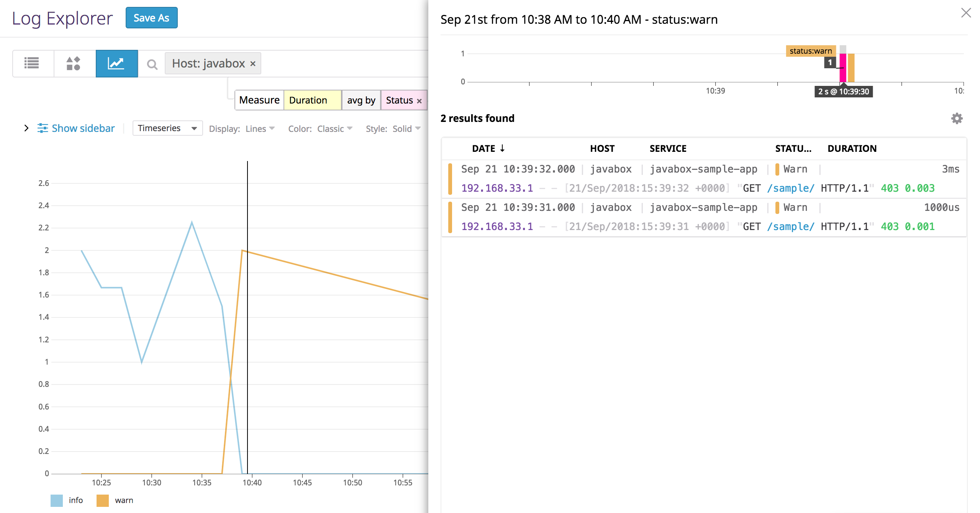Click the Show sidebar filter icon

[43, 128]
